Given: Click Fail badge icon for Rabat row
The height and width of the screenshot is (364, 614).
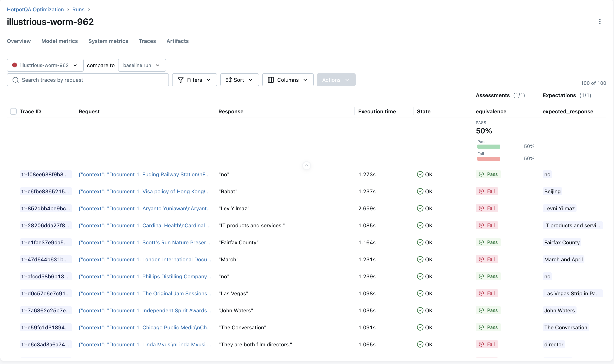Looking at the screenshot, I should [481, 191].
